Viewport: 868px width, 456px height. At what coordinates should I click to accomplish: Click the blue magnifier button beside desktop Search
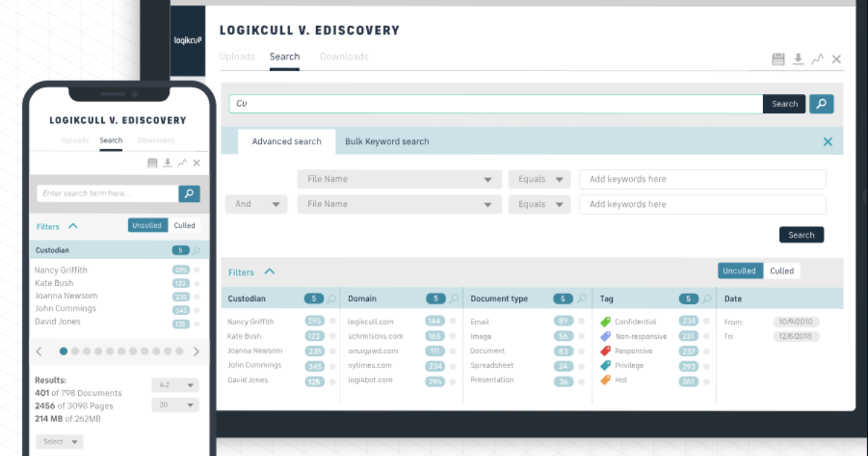coord(821,104)
